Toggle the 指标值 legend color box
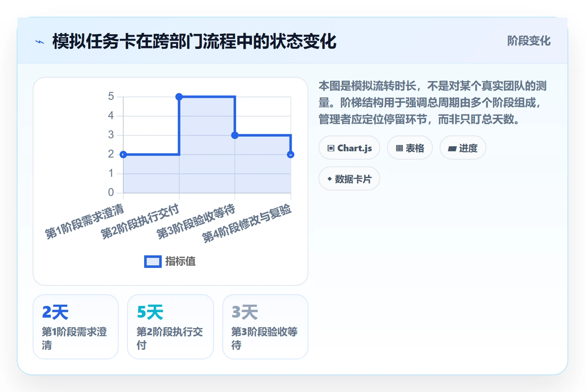This screenshot has width=585, height=392. tap(153, 262)
